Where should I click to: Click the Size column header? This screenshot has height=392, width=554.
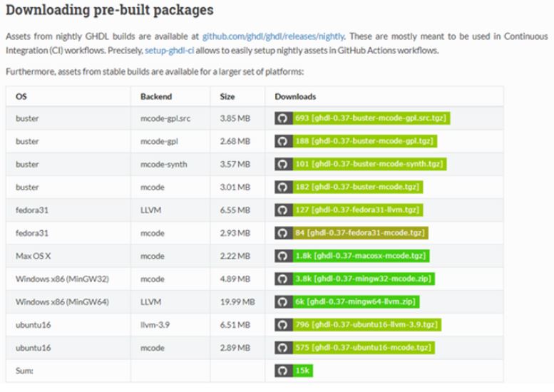(227, 96)
